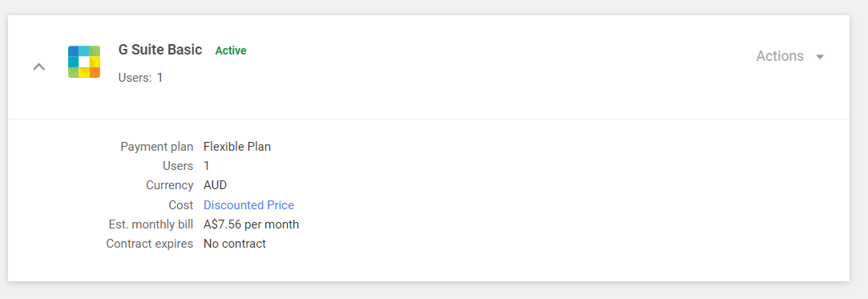Select the G Suite Basic title
The image size is (868, 299).
[160, 49]
